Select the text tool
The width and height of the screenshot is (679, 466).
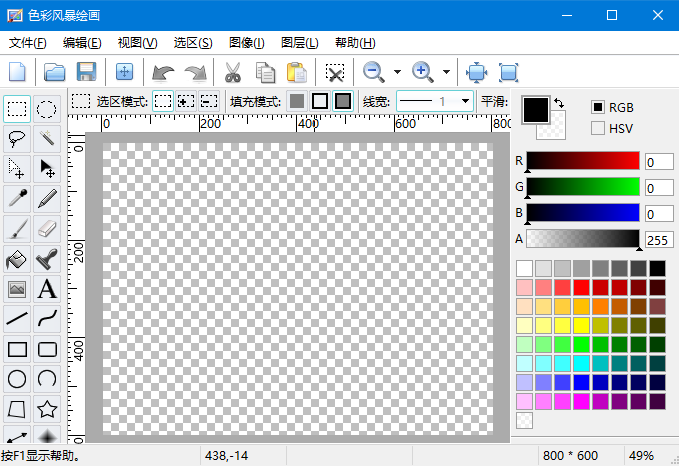pyautogui.click(x=47, y=289)
